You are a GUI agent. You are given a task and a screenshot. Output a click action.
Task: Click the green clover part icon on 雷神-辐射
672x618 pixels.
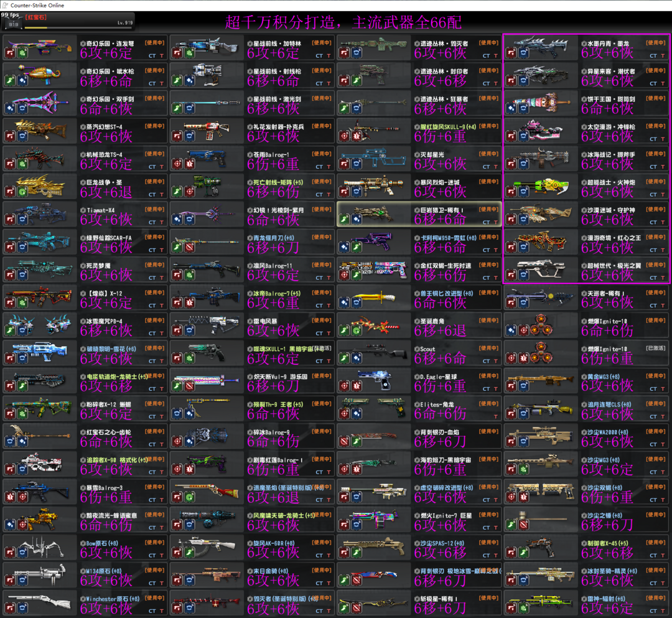pos(524,609)
